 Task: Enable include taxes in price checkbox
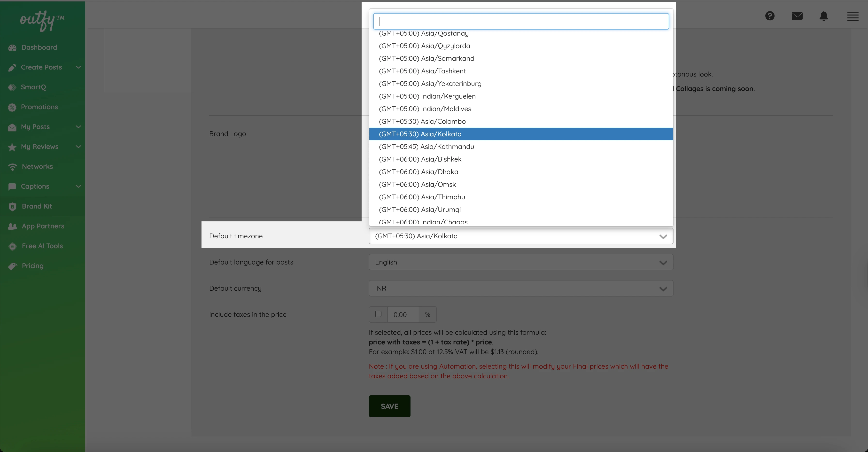click(378, 314)
